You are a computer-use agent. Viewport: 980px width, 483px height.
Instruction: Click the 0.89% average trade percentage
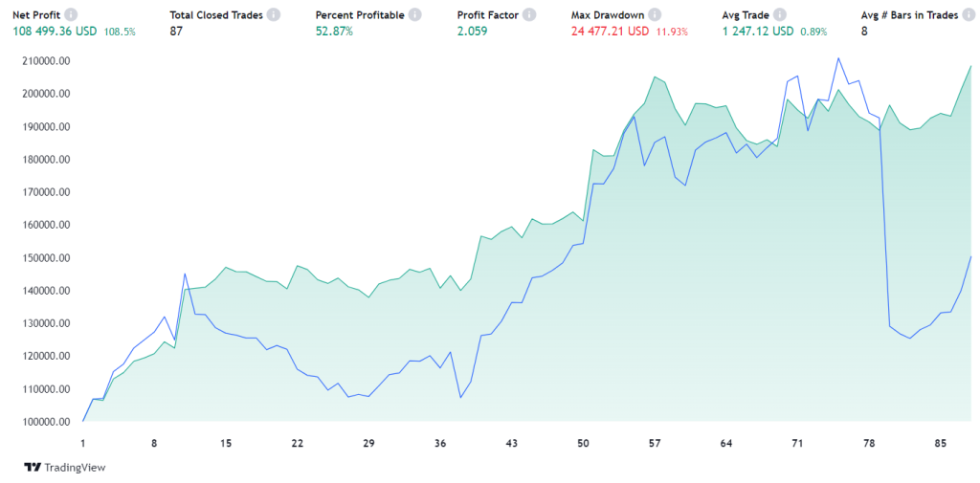[813, 32]
